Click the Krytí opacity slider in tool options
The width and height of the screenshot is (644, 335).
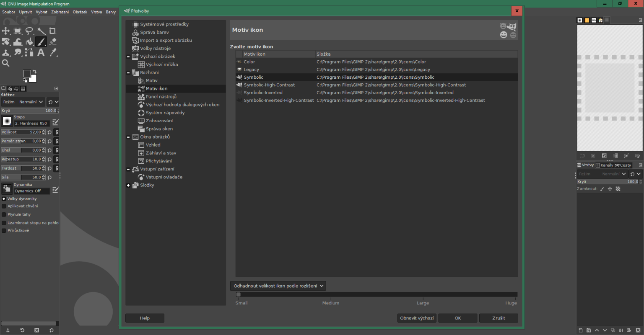pos(30,111)
